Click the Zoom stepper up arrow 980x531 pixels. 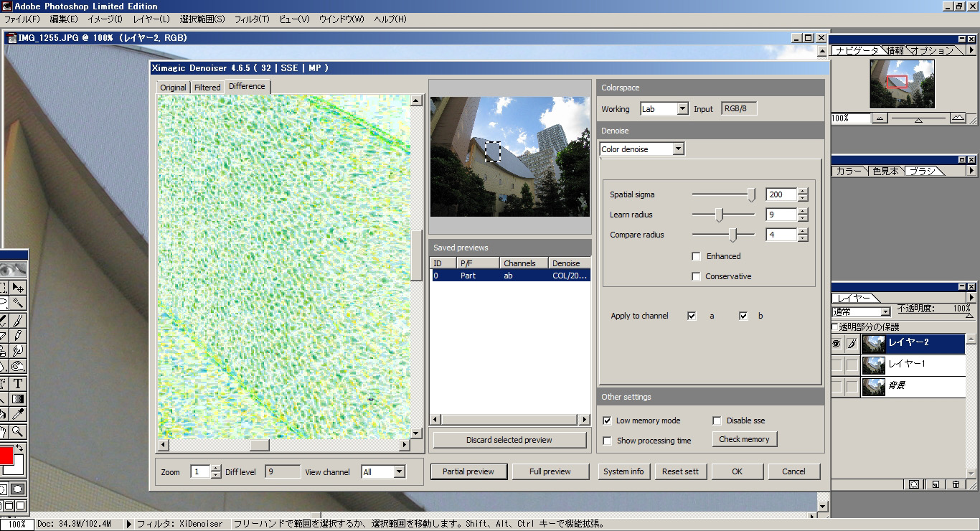tap(216, 469)
